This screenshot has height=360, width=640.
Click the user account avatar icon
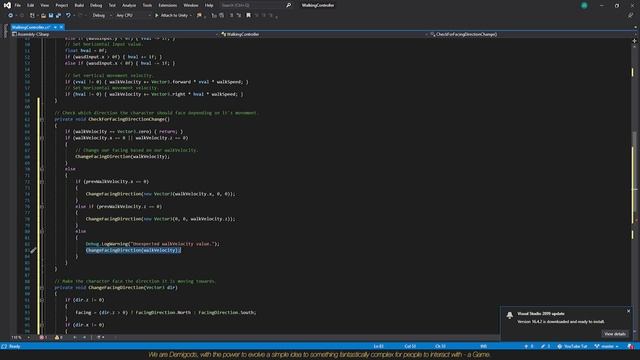tap(584, 5)
